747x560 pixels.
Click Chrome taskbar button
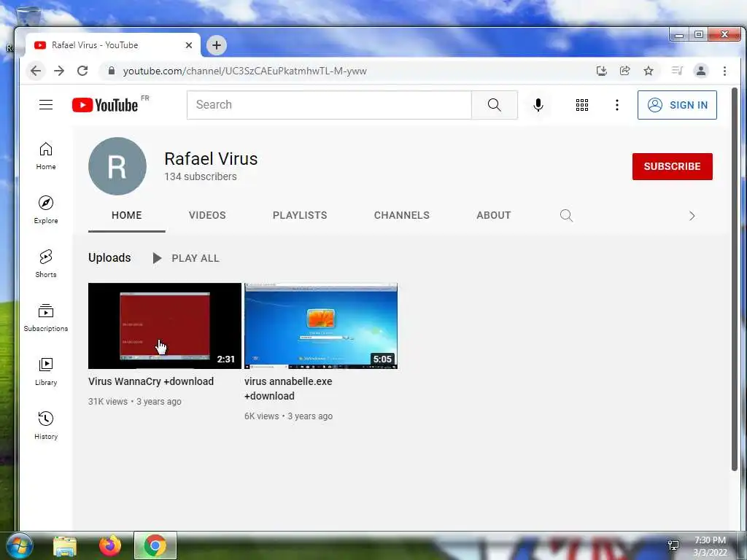point(155,545)
